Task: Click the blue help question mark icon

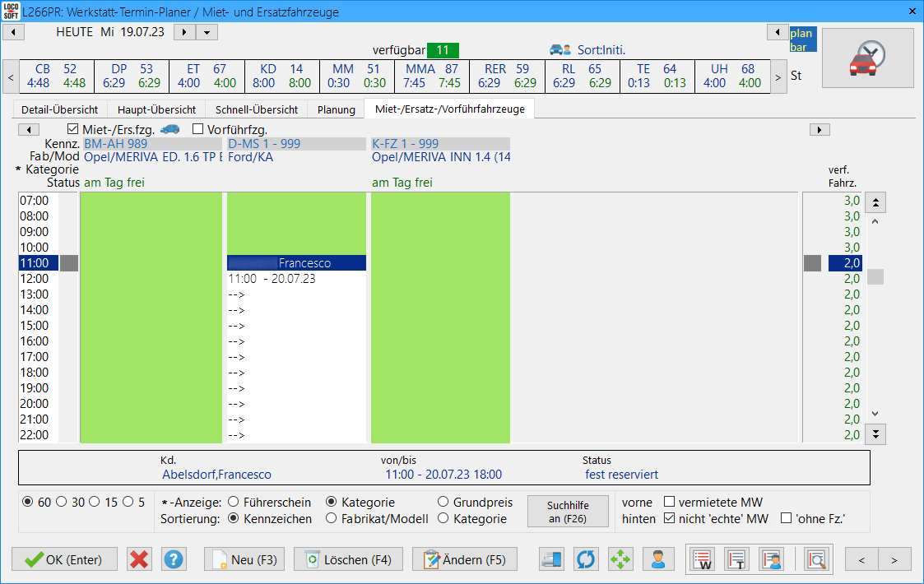Action: tap(174, 559)
